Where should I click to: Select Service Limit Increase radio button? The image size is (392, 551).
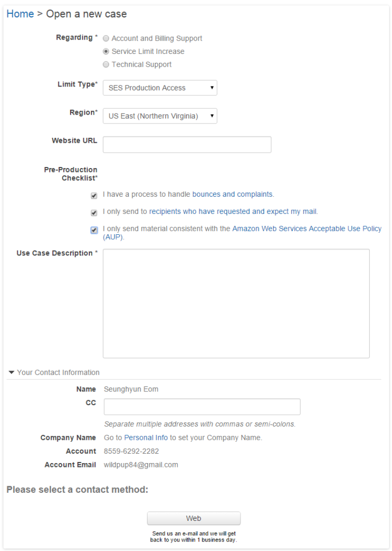[106, 51]
